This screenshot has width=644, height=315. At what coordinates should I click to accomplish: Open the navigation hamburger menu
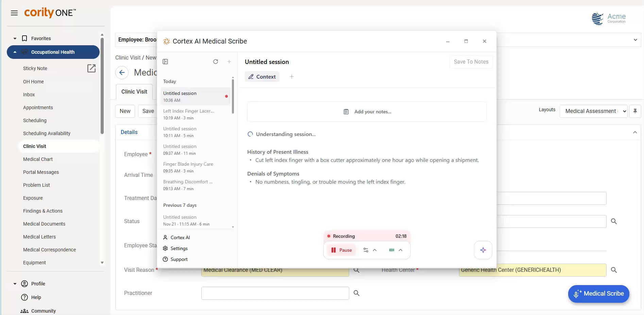click(x=14, y=13)
